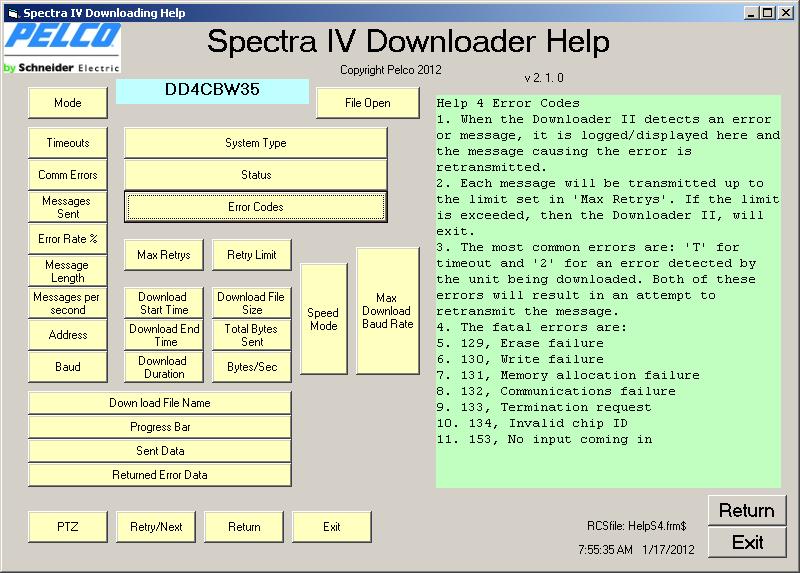
Task: Click the '132, Communications failure' line
Action: 568,391
